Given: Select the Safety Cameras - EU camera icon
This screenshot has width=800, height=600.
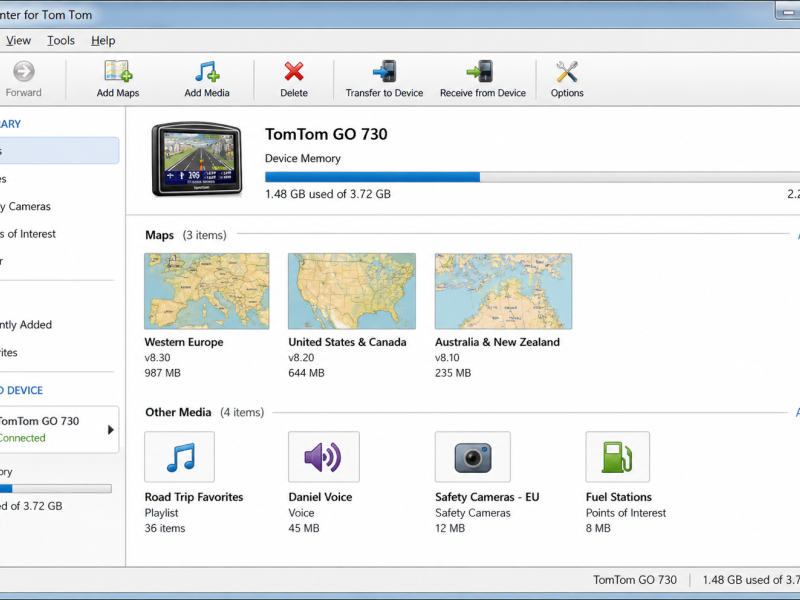Looking at the screenshot, I should coord(472,457).
